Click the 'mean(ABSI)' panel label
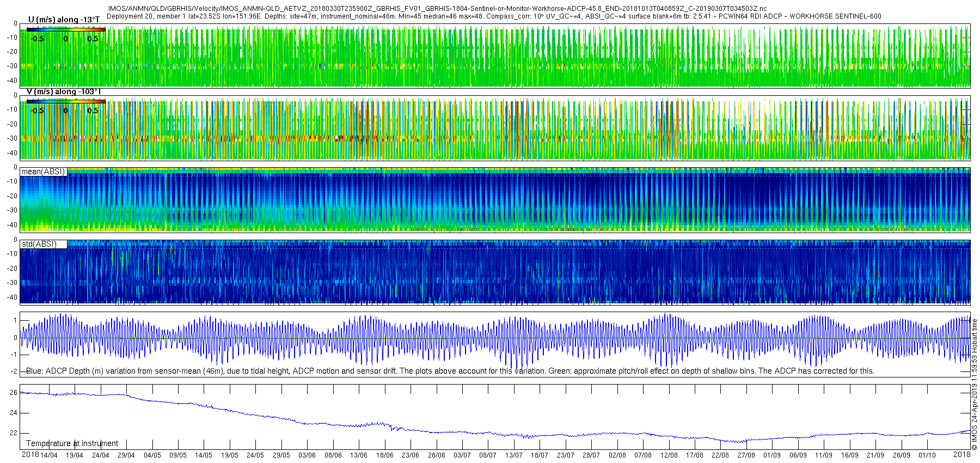Image resolution: width=980 pixels, height=463 pixels. 43,172
